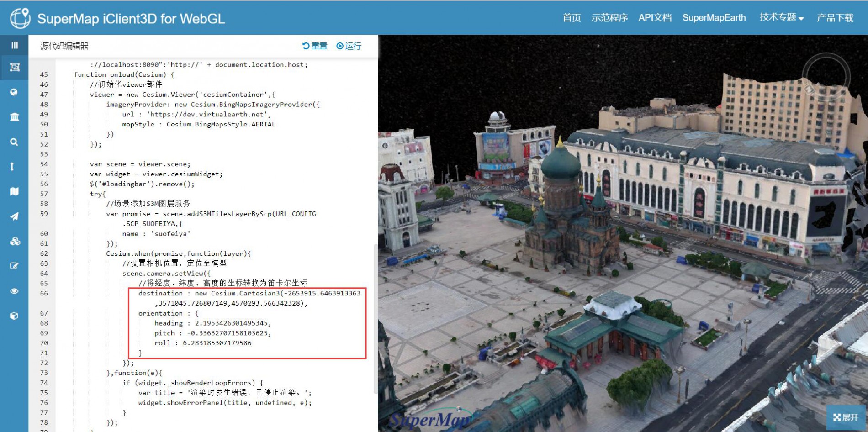
Task: Select the object-group sidebar icon
Action: 15,67
